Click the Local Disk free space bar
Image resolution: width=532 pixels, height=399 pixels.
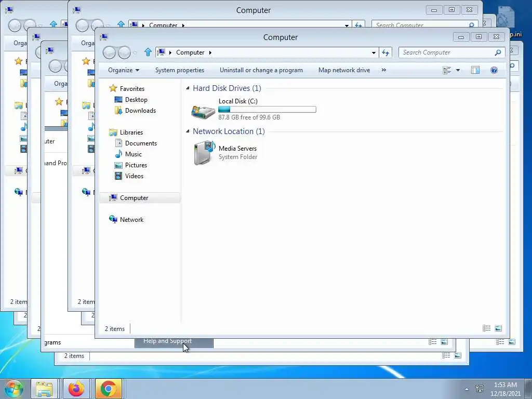point(267,109)
